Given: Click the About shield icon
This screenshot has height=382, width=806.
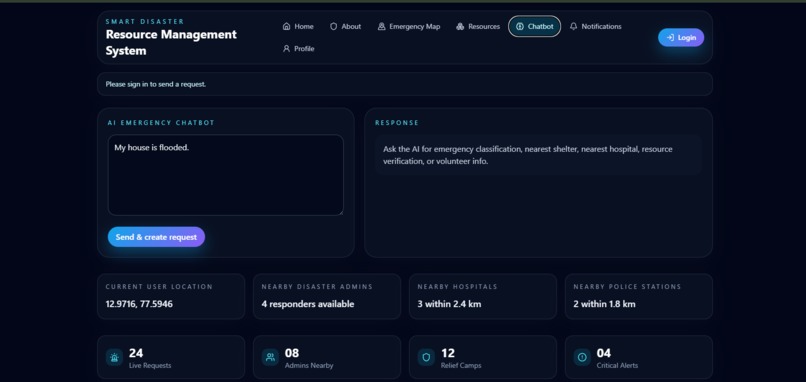Looking at the screenshot, I should tap(333, 26).
